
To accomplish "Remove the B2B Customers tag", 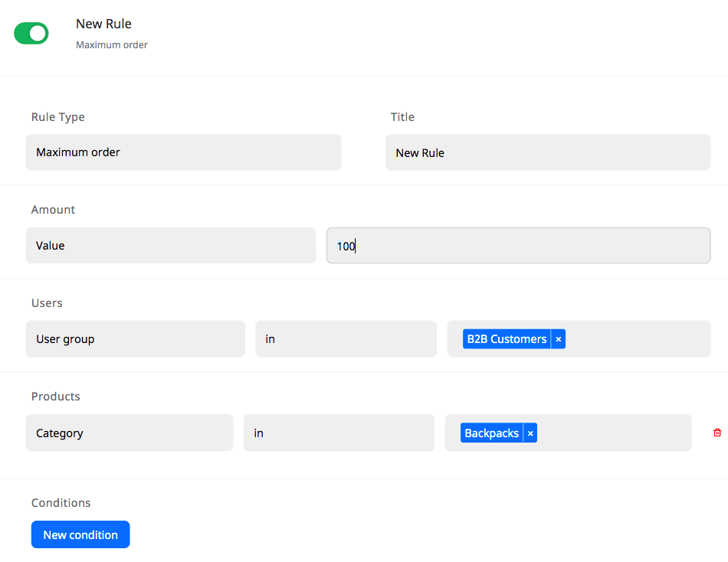I will 559,339.
